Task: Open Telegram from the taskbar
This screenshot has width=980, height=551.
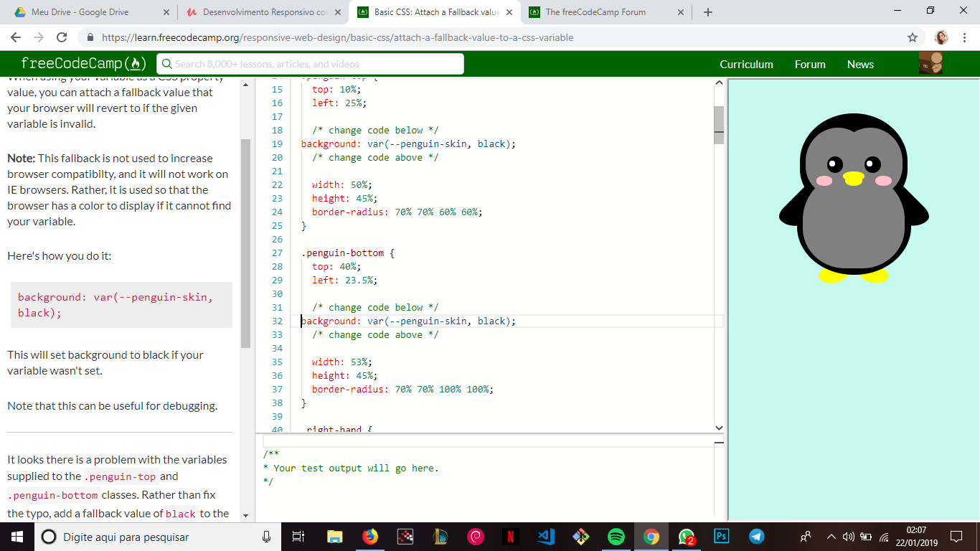Action: [756, 537]
